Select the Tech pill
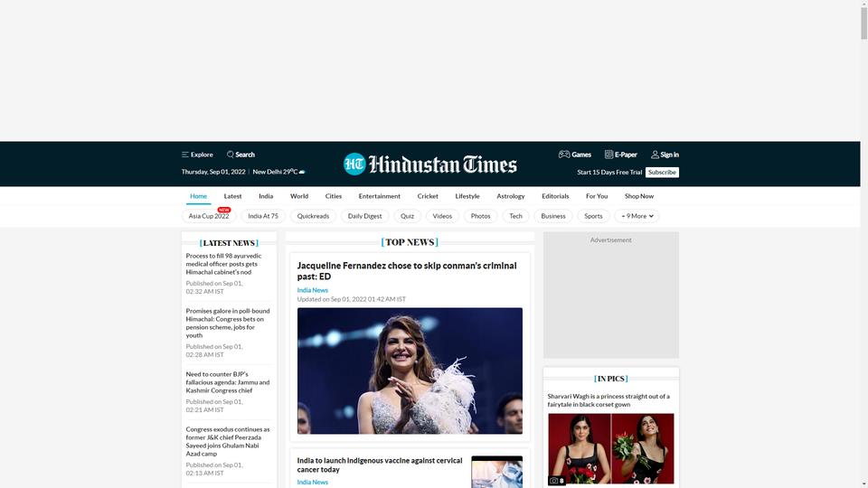This screenshot has width=868, height=488. click(x=516, y=216)
